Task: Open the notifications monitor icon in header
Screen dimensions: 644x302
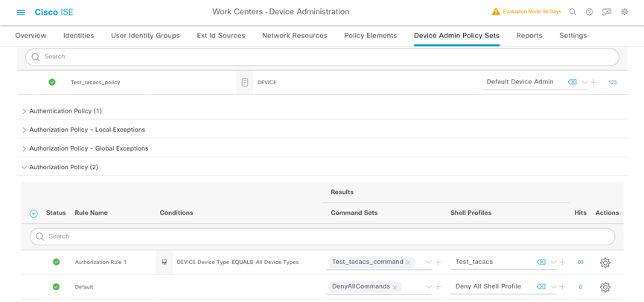Action: pos(607,12)
